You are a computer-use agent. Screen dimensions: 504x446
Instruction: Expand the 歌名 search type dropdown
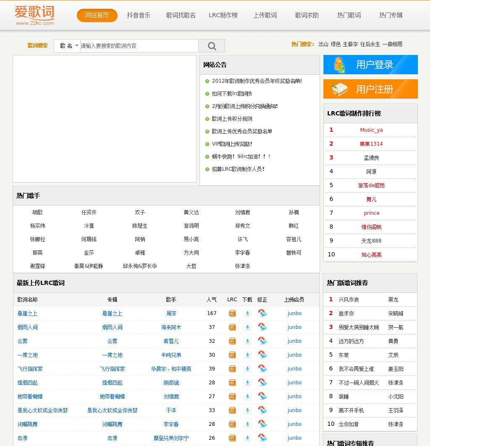pos(67,46)
